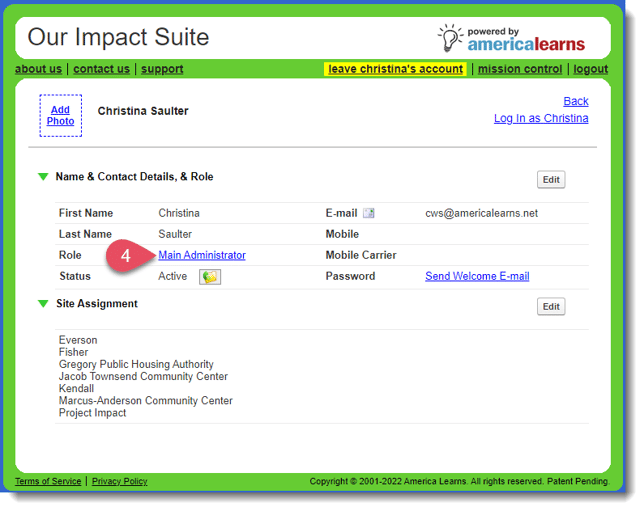Collapse the Name & Contact Details section
Viewport: 644px width, 511px height.
tap(43, 177)
